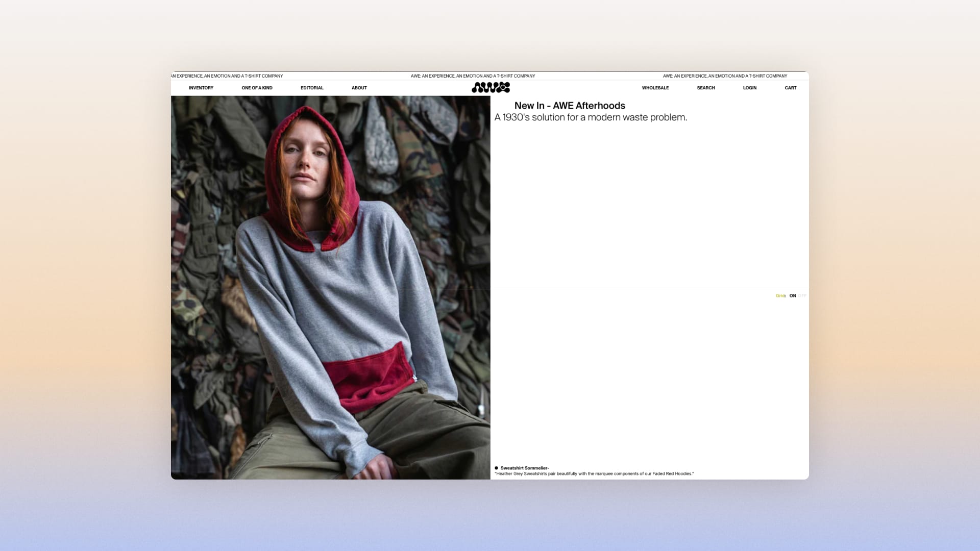The height and width of the screenshot is (551, 980).
Task: Click the AWE logo in header
Action: coord(491,88)
